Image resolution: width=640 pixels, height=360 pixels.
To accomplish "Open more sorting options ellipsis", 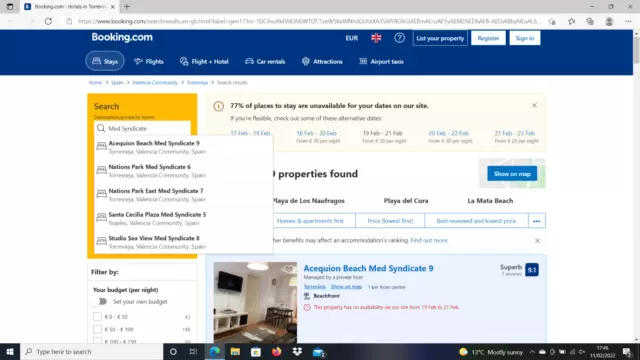I will [x=536, y=221].
